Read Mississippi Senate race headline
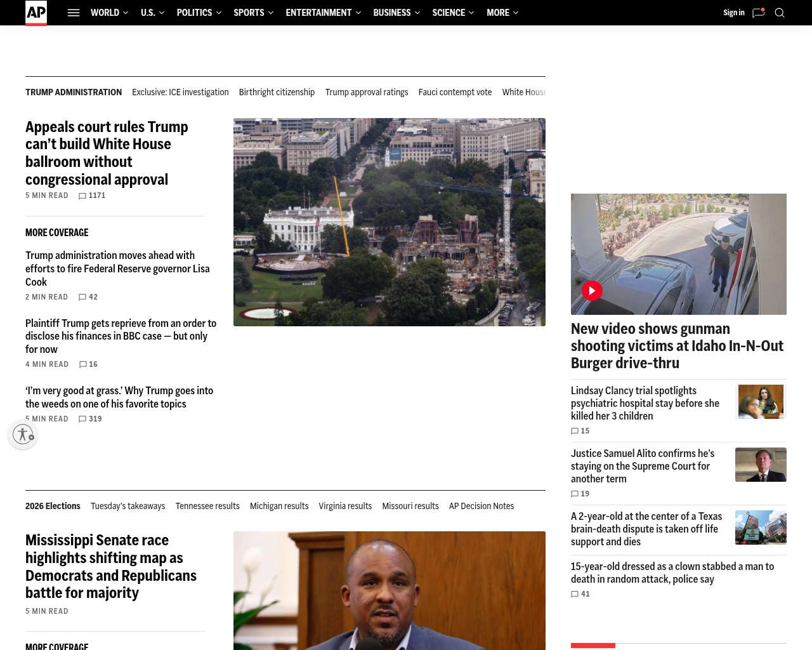This screenshot has width=812, height=650. tap(111, 566)
